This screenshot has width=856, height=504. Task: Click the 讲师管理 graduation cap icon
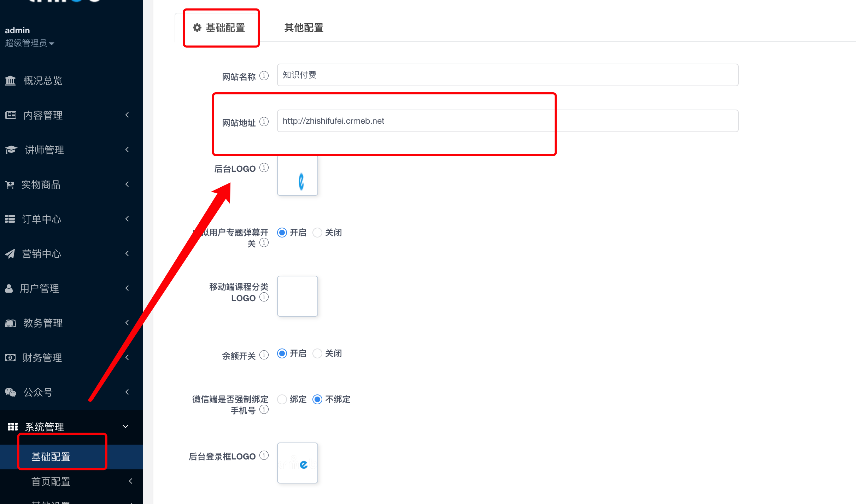click(x=11, y=150)
